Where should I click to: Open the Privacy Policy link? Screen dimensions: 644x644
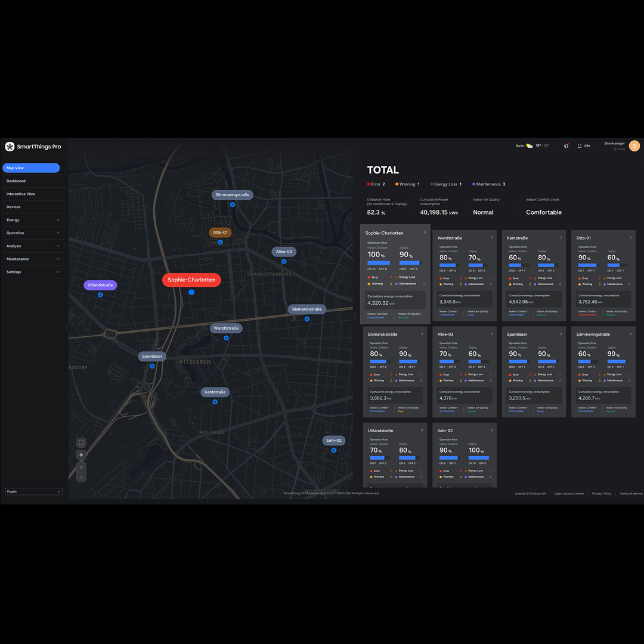click(x=601, y=494)
